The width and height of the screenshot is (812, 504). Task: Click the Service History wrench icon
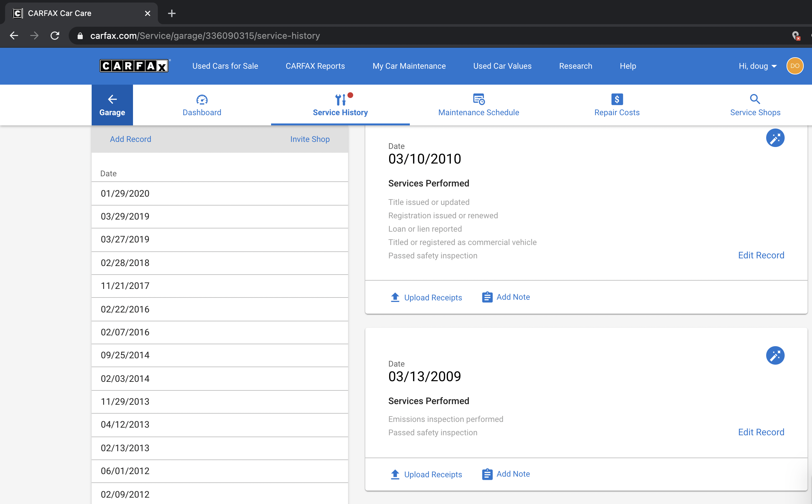(x=340, y=99)
